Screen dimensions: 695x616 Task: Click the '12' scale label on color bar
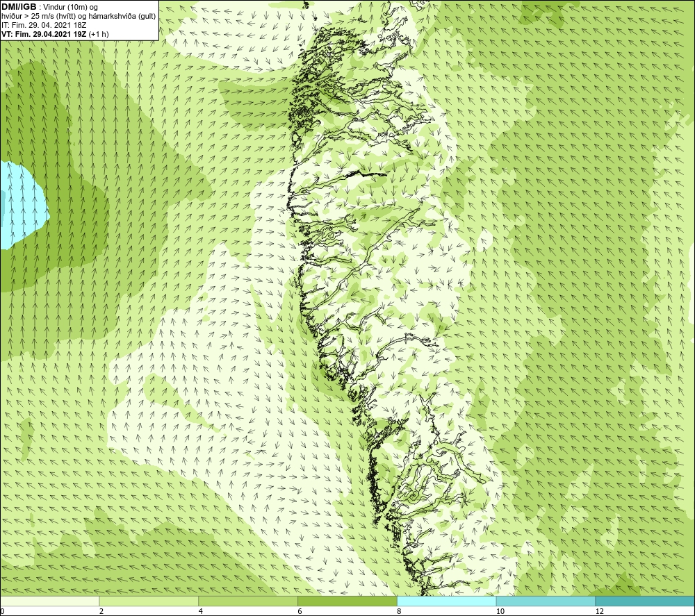pyautogui.click(x=599, y=611)
